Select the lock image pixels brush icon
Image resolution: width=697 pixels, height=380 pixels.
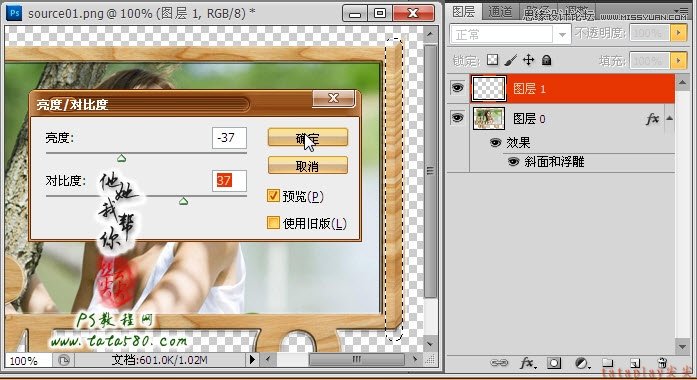click(x=511, y=60)
